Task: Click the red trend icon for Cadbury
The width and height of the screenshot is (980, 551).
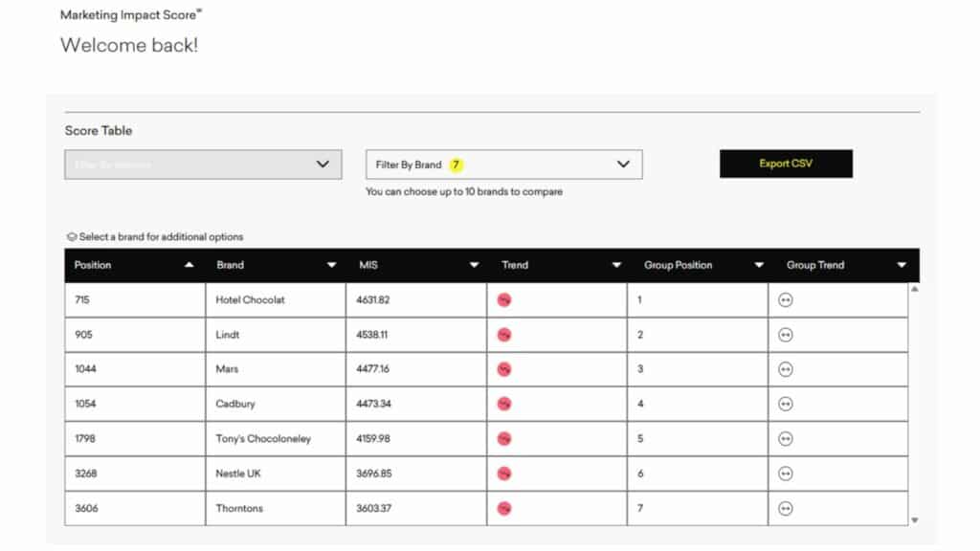Action: pyautogui.click(x=504, y=404)
